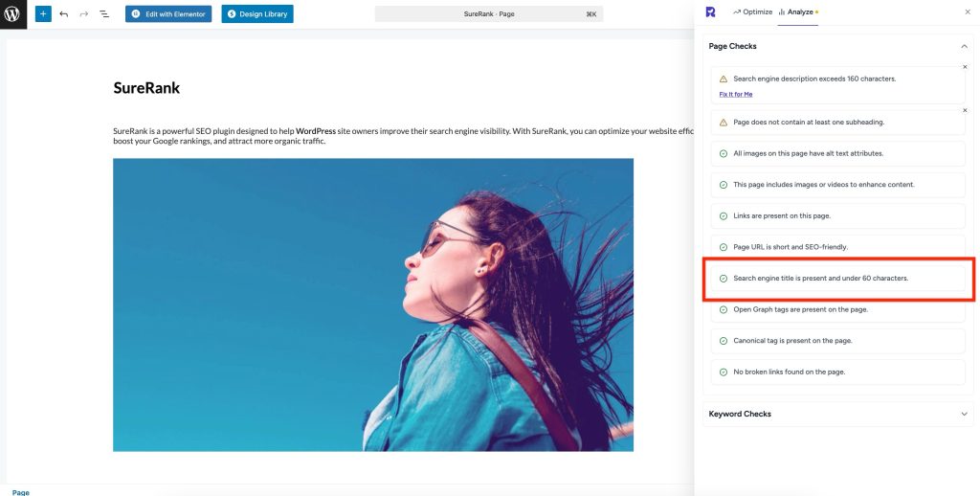The image size is (980, 496).
Task: Click the redo arrow icon
Action: (84, 14)
